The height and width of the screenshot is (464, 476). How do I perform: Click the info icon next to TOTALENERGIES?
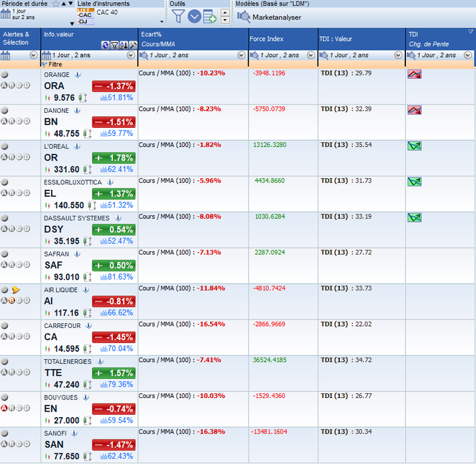[100, 361]
